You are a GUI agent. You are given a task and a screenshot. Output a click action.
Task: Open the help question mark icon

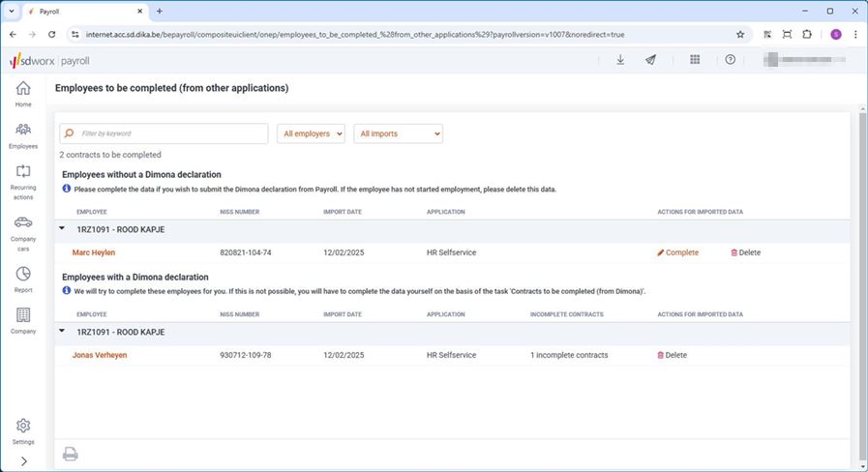(x=731, y=60)
